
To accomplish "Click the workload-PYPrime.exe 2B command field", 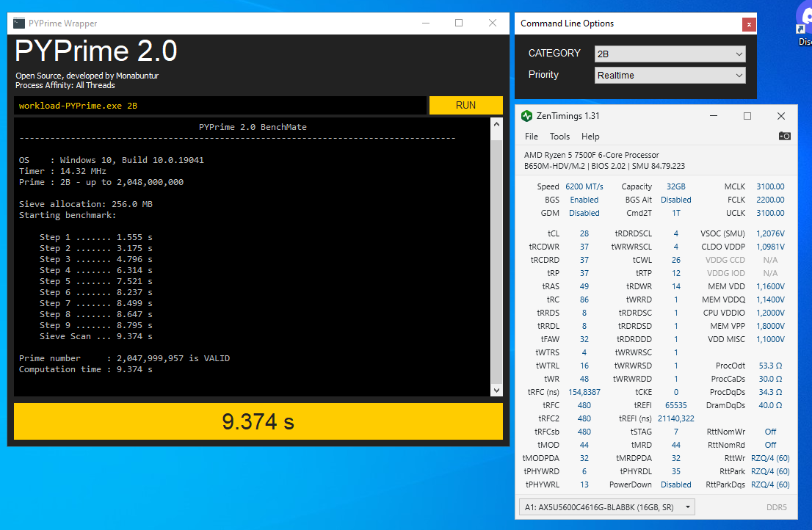I will point(220,106).
